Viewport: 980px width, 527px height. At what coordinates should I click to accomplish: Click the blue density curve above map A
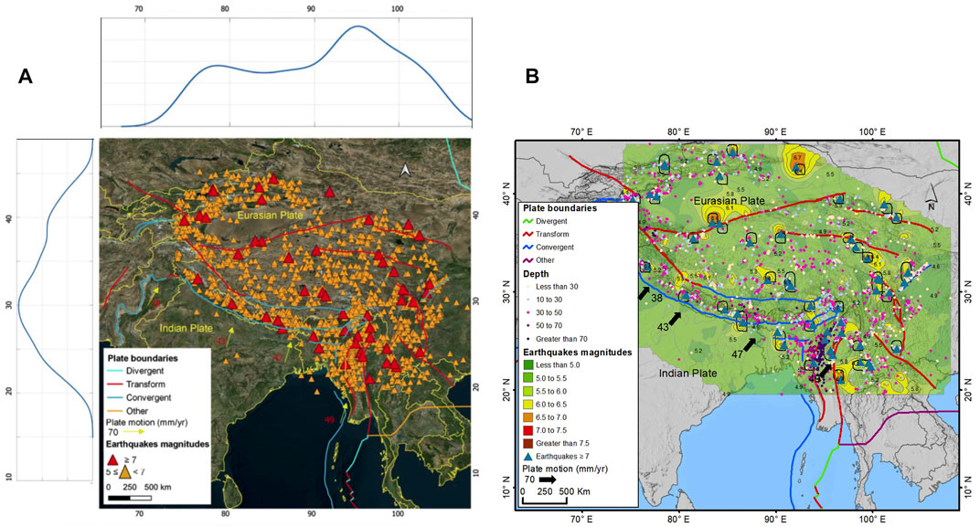point(296,76)
